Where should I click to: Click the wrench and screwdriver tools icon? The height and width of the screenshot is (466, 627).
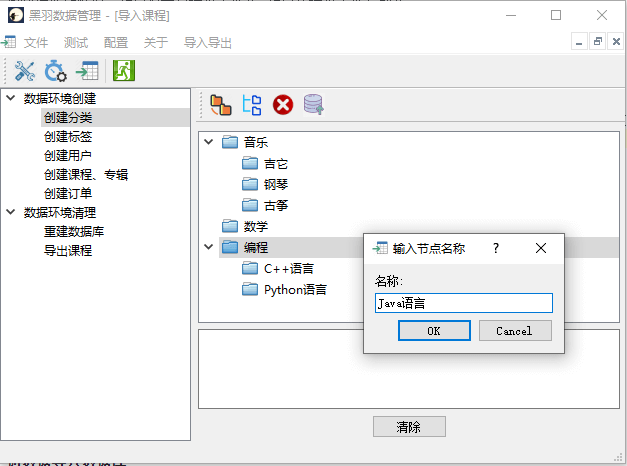[24, 71]
